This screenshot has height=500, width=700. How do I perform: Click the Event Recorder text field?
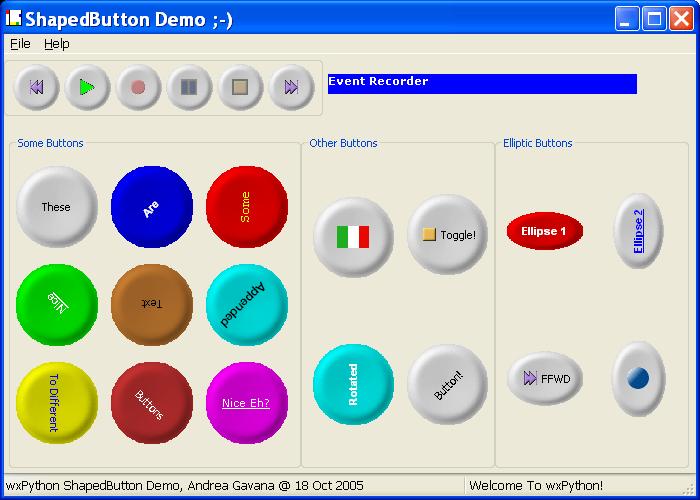482,84
